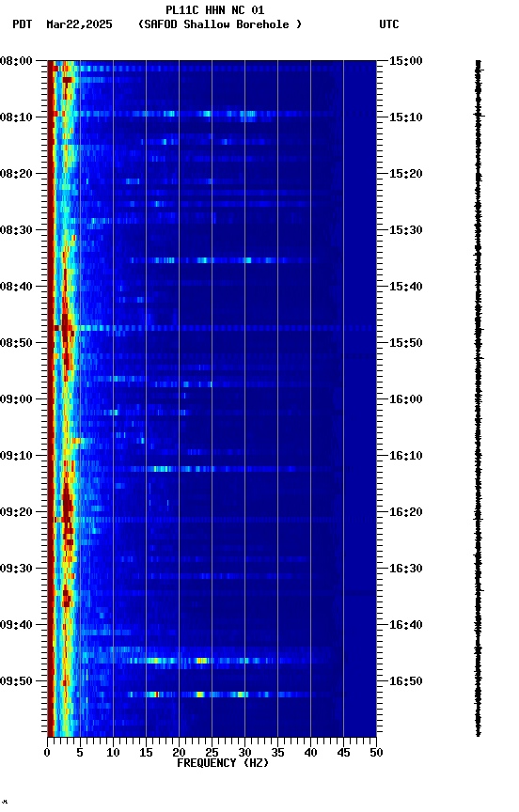Click the 40 Hz frequency tick label

pyautogui.click(x=310, y=753)
